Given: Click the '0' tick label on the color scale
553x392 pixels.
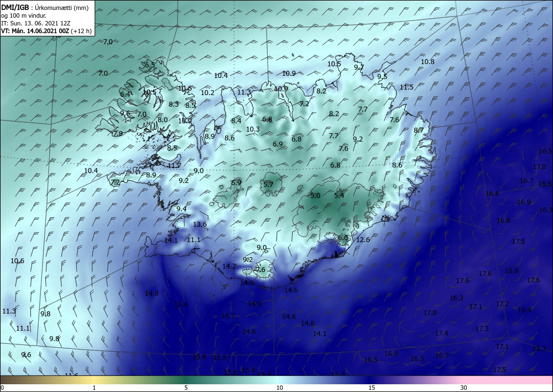Looking at the screenshot, I should tap(2, 388).
